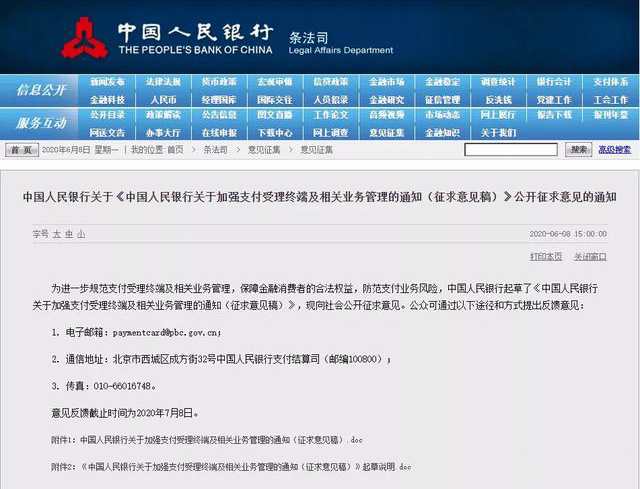Open 党建工作 navigation item
Image resolution: width=640 pixels, height=489 pixels.
(x=554, y=100)
